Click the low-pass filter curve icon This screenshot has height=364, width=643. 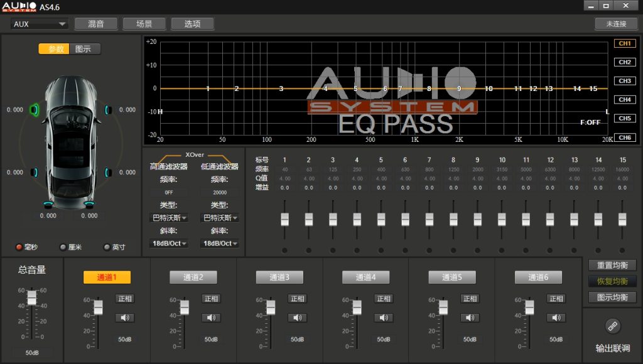pyautogui.click(x=220, y=159)
